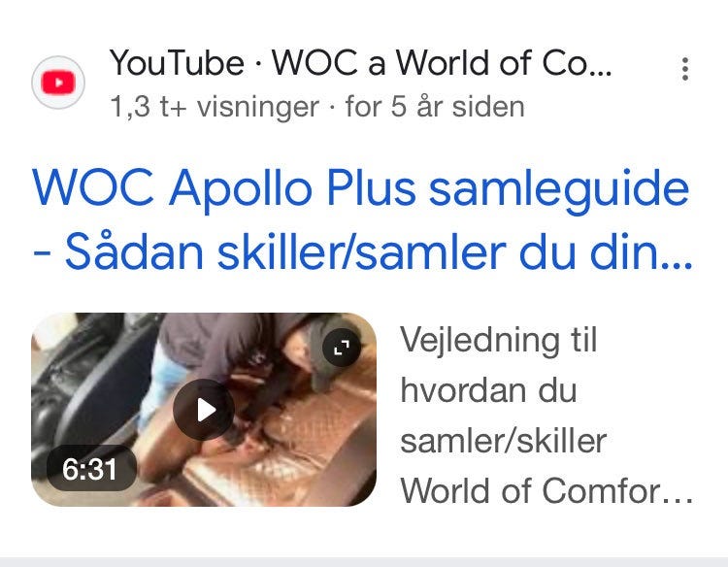Click the 6:31 duration badge
The height and width of the screenshot is (567, 728).
click(x=89, y=469)
